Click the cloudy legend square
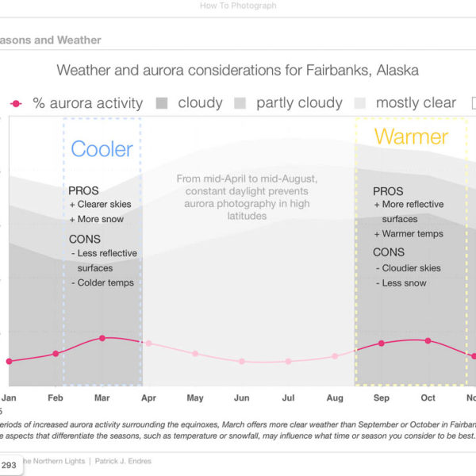Viewport: 476px width, 476px height. click(x=161, y=103)
